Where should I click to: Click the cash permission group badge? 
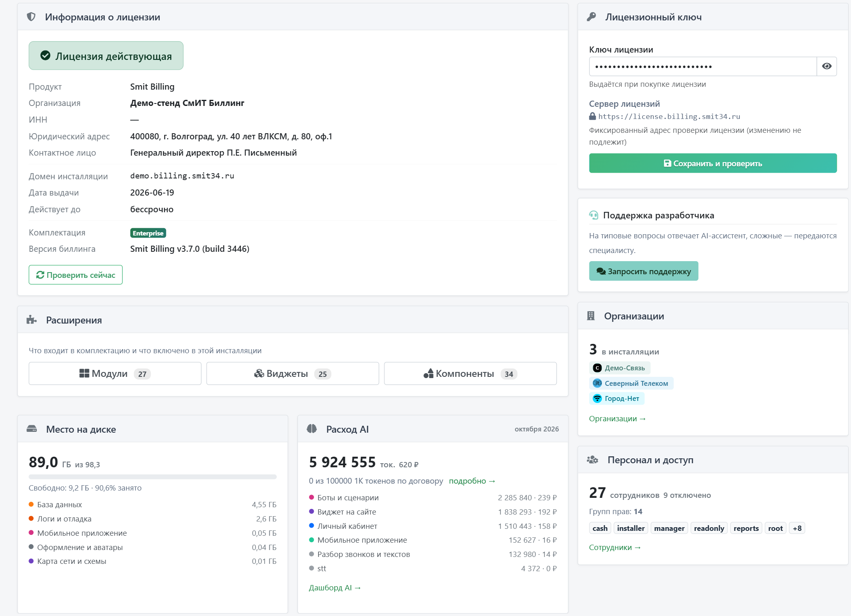coord(600,528)
